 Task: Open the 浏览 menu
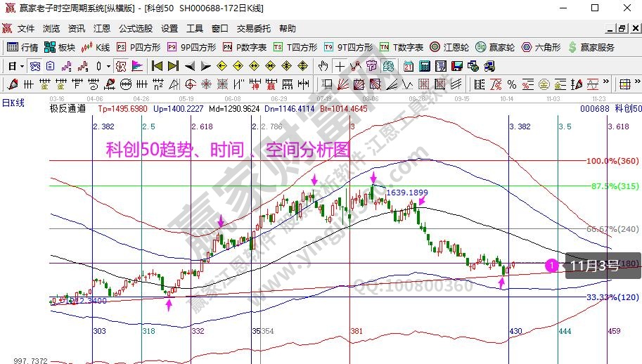point(51,29)
